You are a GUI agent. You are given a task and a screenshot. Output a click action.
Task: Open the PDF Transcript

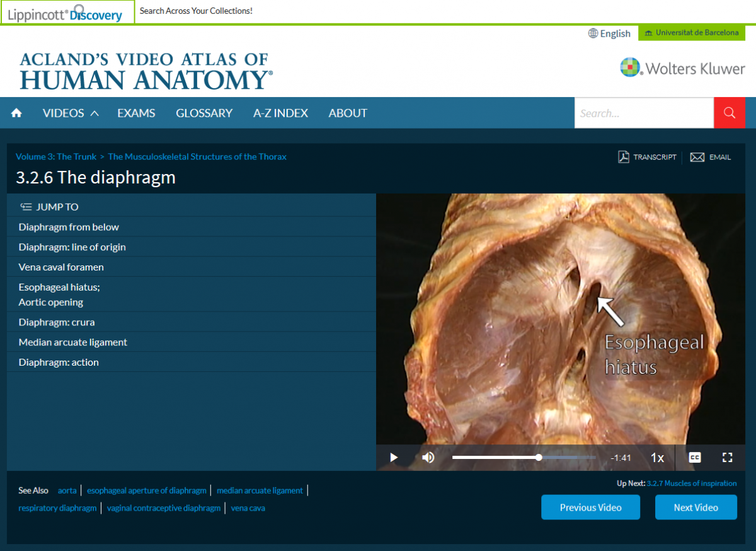tap(647, 157)
